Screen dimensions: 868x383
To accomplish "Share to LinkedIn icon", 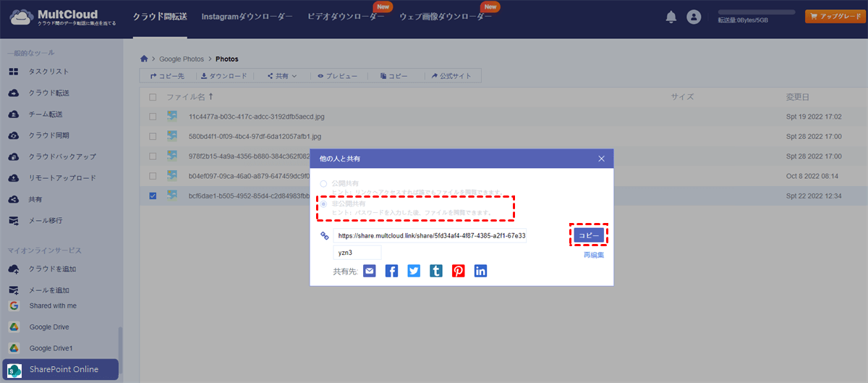I will click(481, 271).
